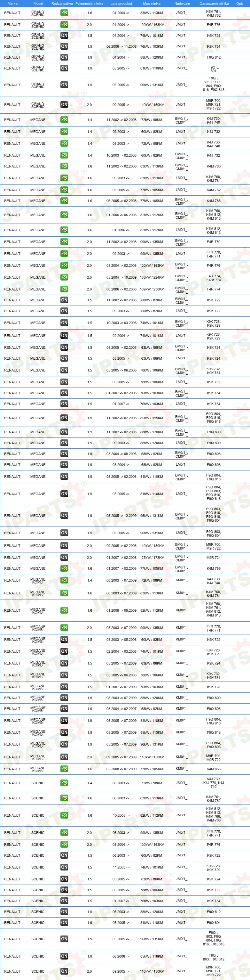Click diesel ON icon in Grand Scenic F9Q 812 row
250x980 pixels.
coord(64,57)
